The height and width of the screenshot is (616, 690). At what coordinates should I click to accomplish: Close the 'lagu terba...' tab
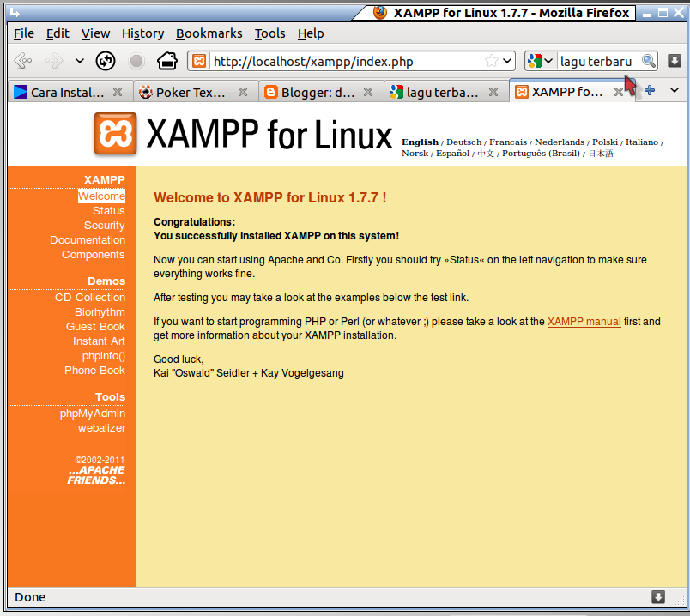pos(493,92)
